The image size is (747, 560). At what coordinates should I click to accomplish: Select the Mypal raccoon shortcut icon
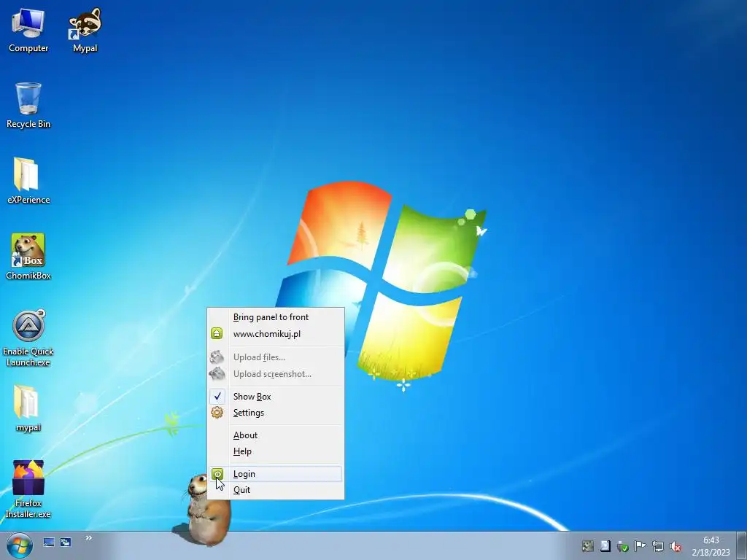click(x=85, y=31)
